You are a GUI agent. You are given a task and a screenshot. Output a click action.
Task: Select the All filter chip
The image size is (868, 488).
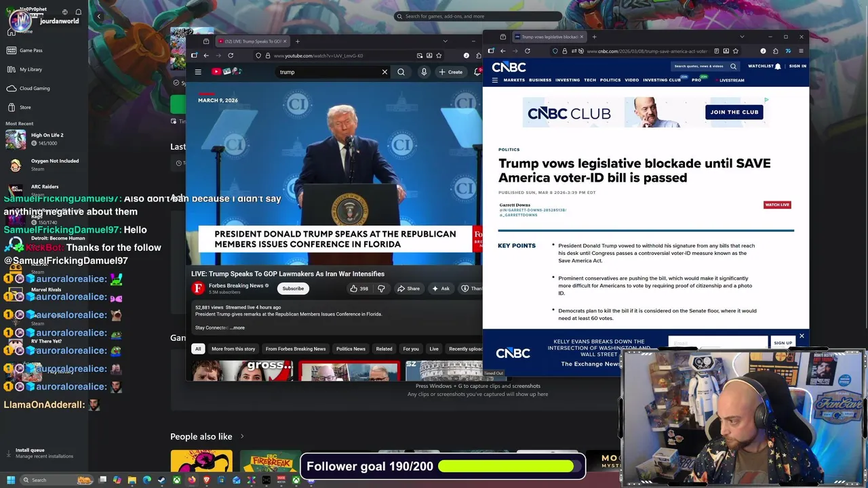198,349
